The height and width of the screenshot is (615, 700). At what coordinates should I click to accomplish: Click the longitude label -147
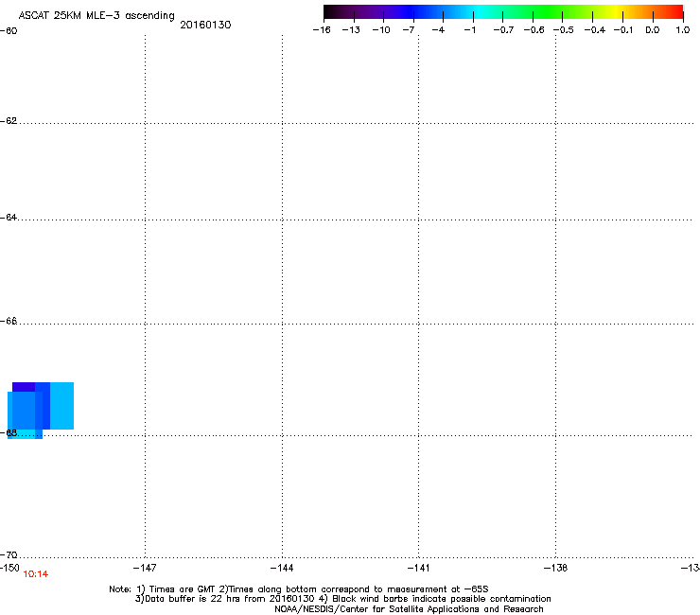coord(145,568)
